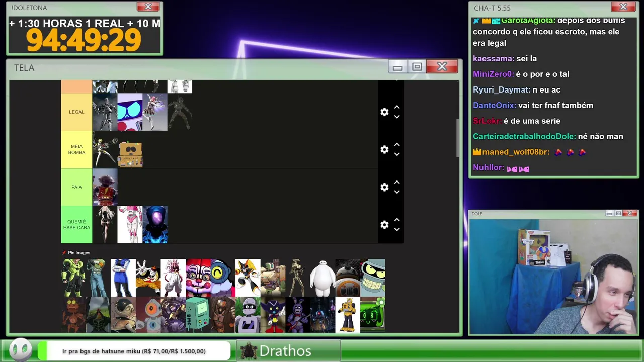This screenshot has height=362, width=644.
Task: Select the green screen face with flower
Action: coord(372,315)
